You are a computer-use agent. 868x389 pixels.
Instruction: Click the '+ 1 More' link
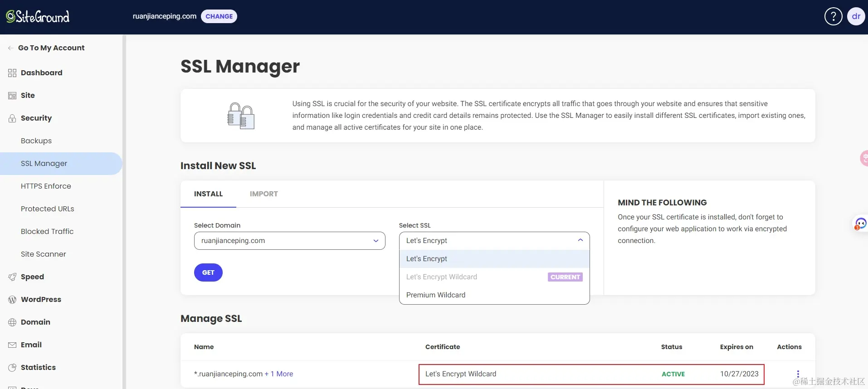tap(279, 374)
